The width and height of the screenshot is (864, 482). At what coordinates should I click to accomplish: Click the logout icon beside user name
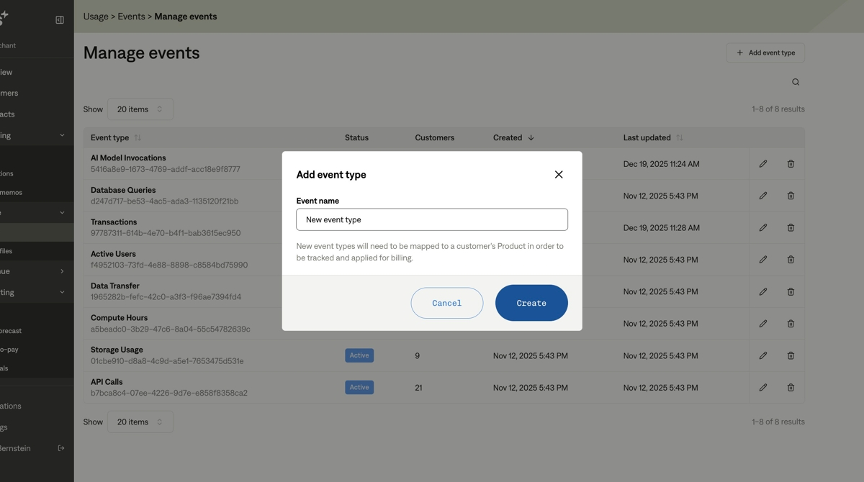click(61, 448)
